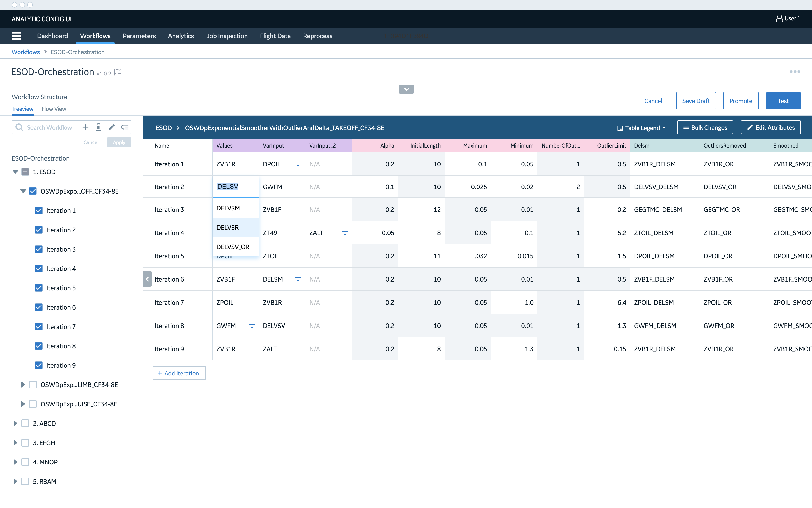Expand the 3. EFGH tree node
The width and height of the screenshot is (812, 508).
point(15,443)
